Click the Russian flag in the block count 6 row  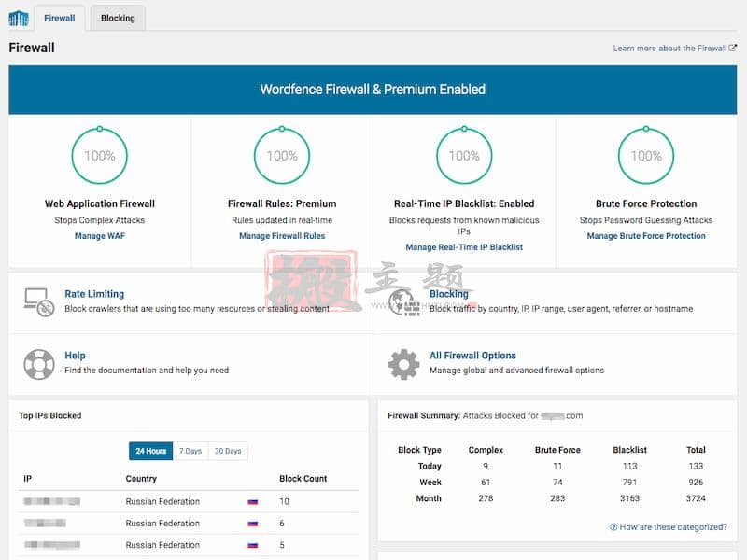coord(252,524)
